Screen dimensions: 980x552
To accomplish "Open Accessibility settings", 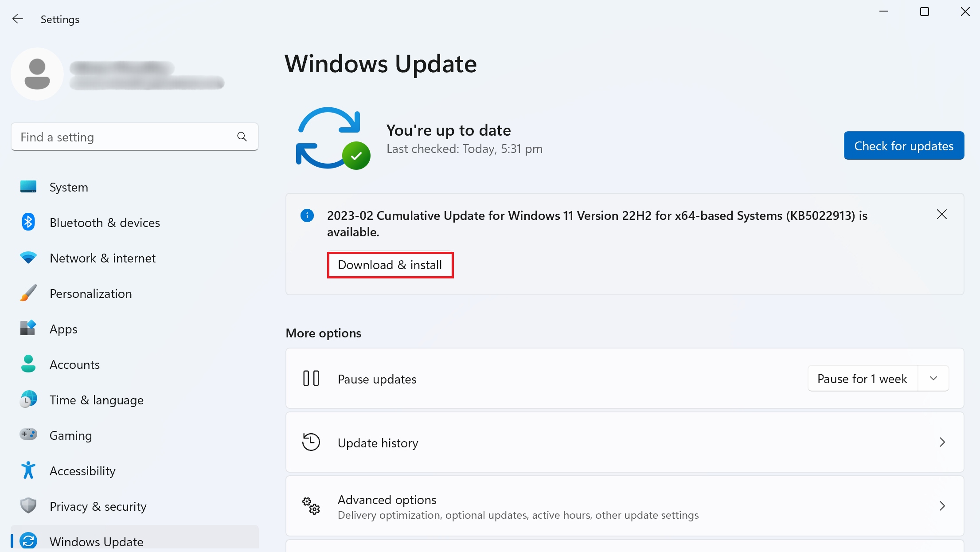I will coord(82,470).
